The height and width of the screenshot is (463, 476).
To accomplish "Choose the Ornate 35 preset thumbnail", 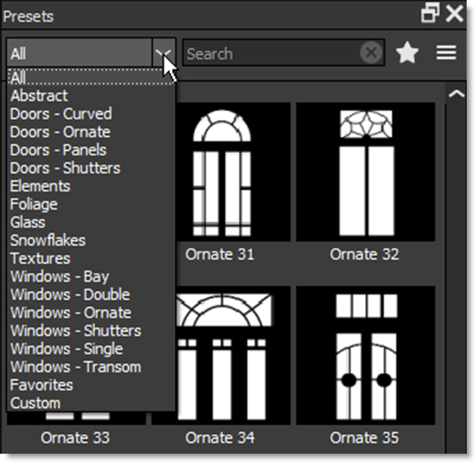I will 366,355.
